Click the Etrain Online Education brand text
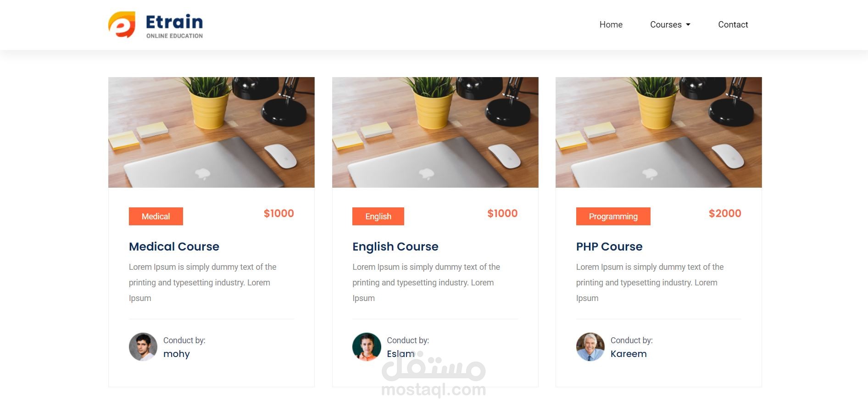The height and width of the screenshot is (407, 868). pos(174,27)
